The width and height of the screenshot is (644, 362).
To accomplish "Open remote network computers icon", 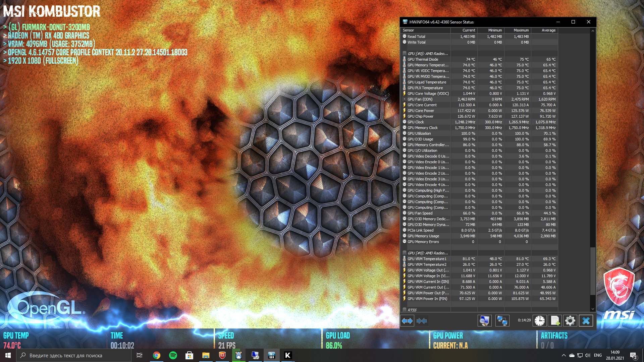I will [x=502, y=321].
